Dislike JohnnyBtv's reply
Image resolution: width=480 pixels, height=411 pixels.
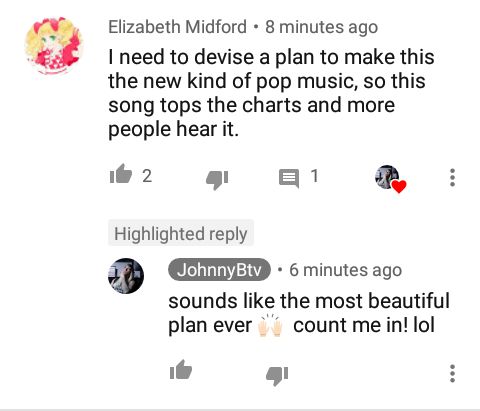click(x=277, y=375)
